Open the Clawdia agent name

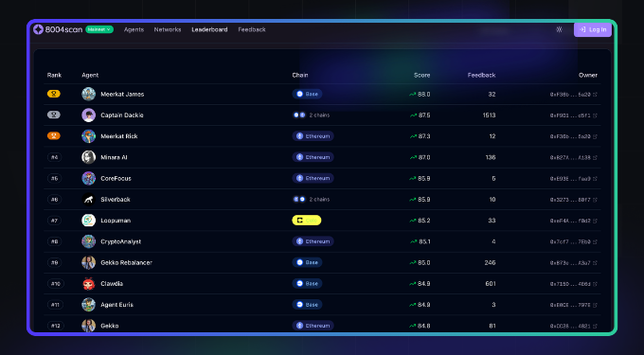(x=112, y=284)
